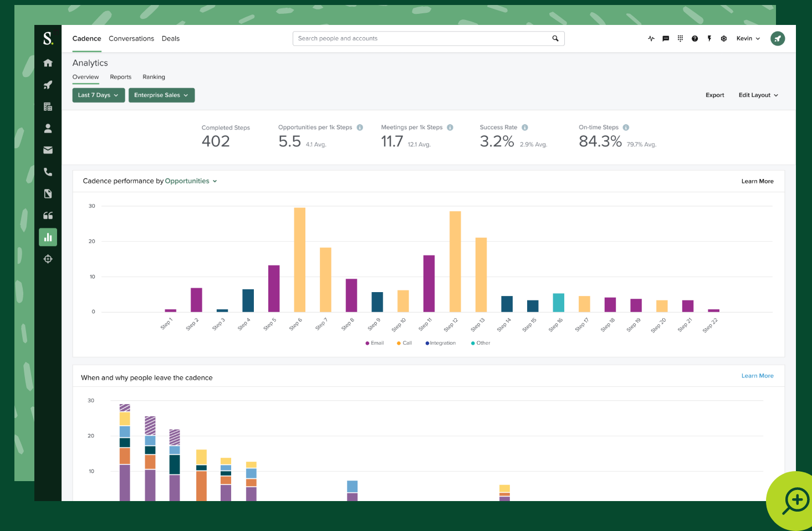Open Cadences rocket icon in sidebar
This screenshot has height=531, width=812.
point(48,85)
